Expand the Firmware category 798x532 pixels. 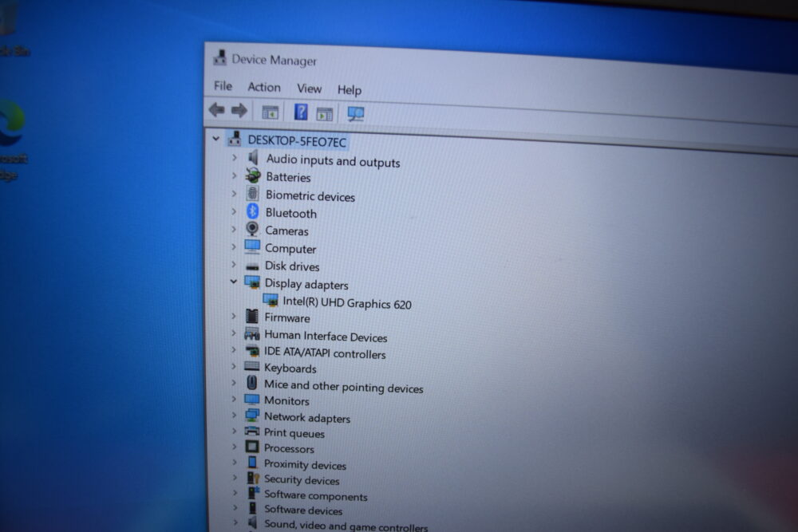[x=234, y=317]
